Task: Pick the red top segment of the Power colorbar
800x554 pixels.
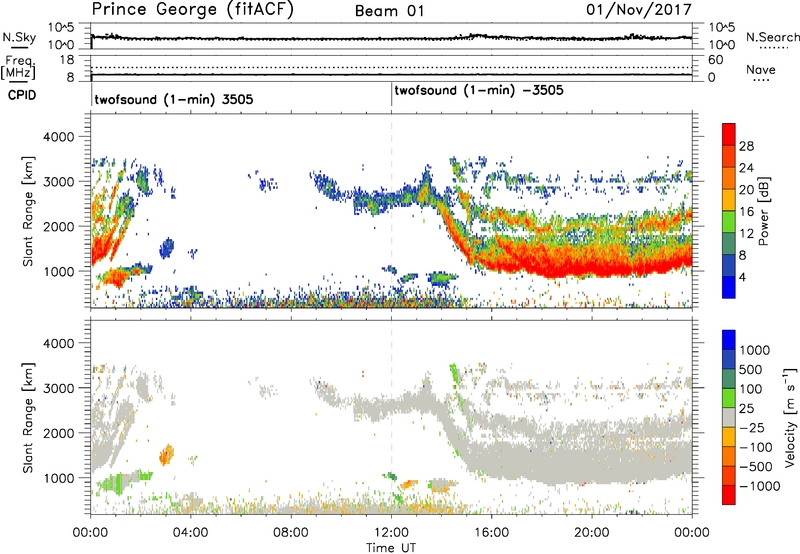Action: click(x=729, y=134)
